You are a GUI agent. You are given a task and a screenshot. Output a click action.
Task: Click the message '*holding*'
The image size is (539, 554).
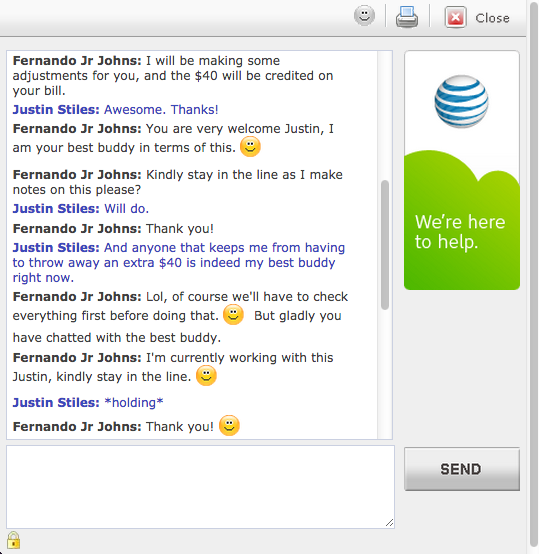point(134,402)
